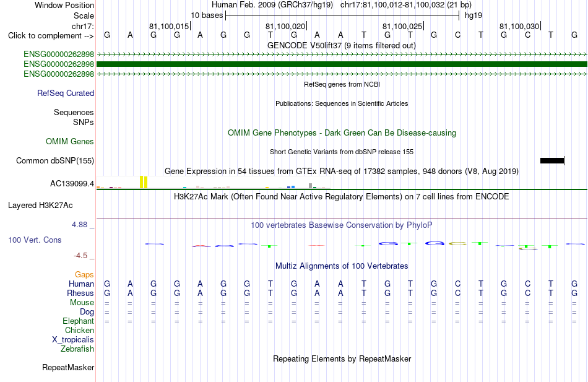Open the 'H3K27Ac Mark' ENCODE track title
Image resolution: width=588 pixels, height=382 pixels.
coord(342,197)
